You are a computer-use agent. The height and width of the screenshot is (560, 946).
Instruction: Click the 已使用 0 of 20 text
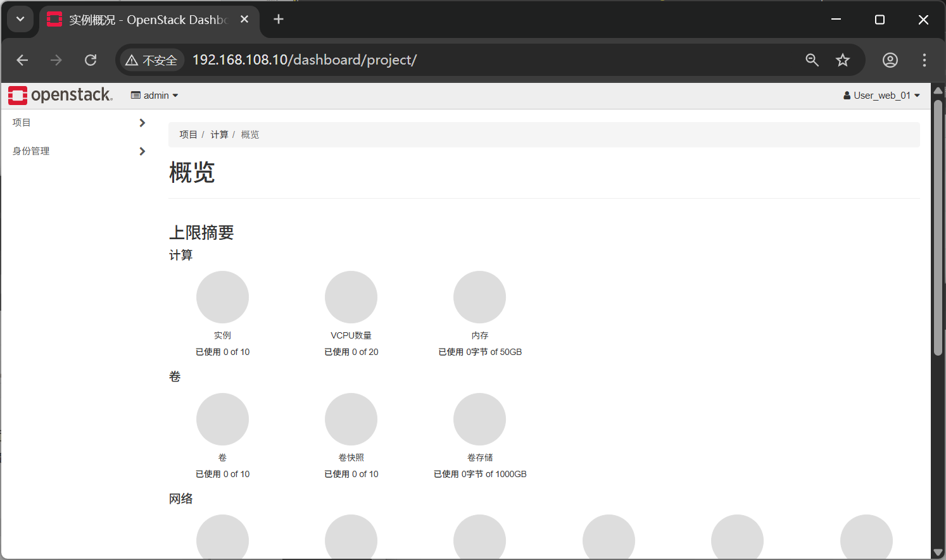[351, 352]
